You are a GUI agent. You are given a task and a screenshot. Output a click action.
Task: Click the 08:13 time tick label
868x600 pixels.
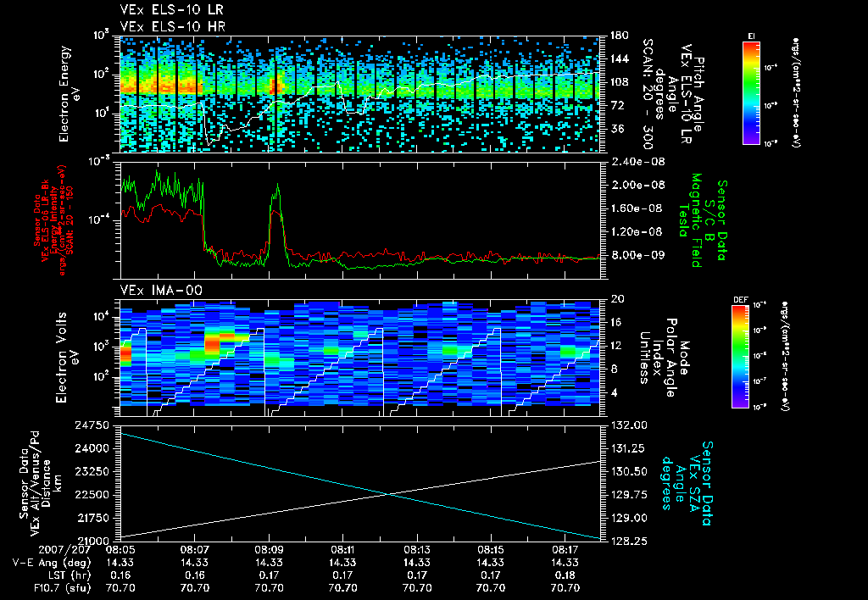click(x=417, y=551)
